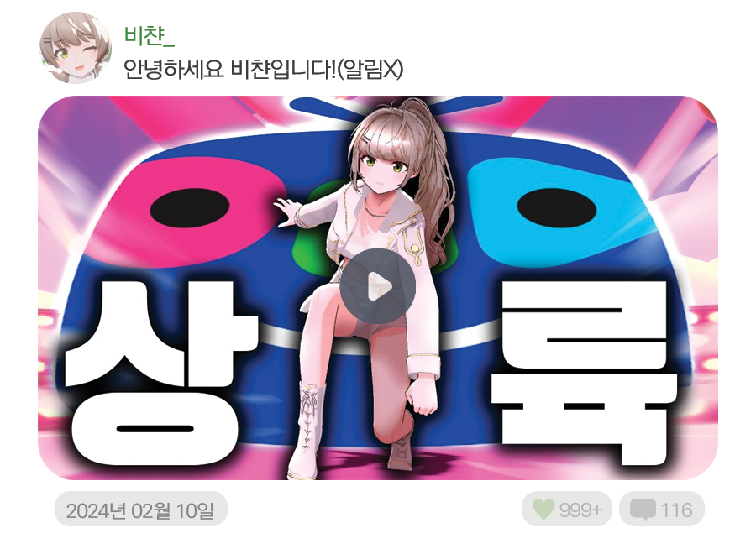The width and height of the screenshot is (756, 549).
Task: View the 116 comments count
Action: pyautogui.click(x=676, y=510)
